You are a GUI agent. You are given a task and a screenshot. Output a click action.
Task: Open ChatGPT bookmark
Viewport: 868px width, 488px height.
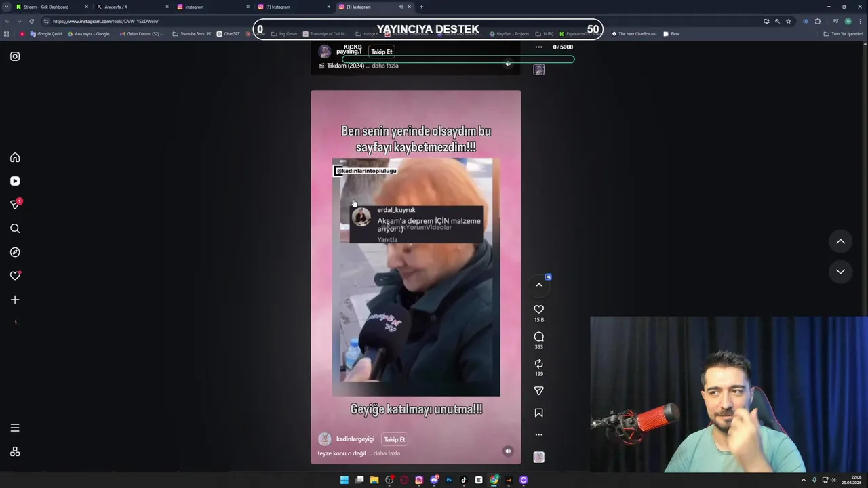coord(228,34)
